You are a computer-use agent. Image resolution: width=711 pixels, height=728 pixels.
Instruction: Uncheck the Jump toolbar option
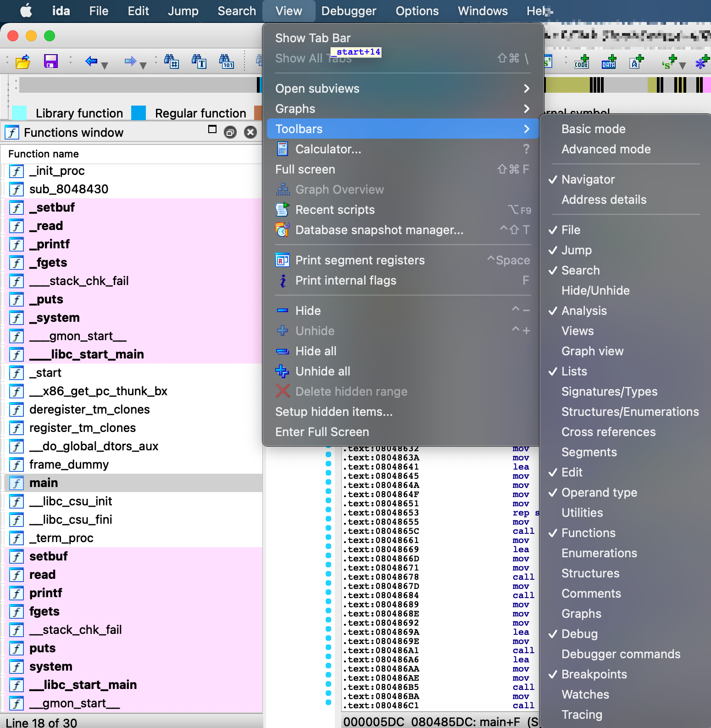click(626, 250)
